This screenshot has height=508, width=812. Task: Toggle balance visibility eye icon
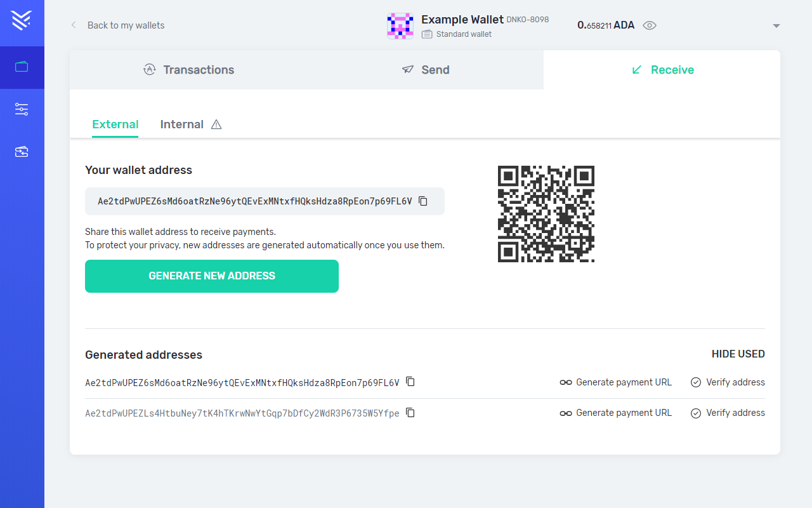coord(650,25)
